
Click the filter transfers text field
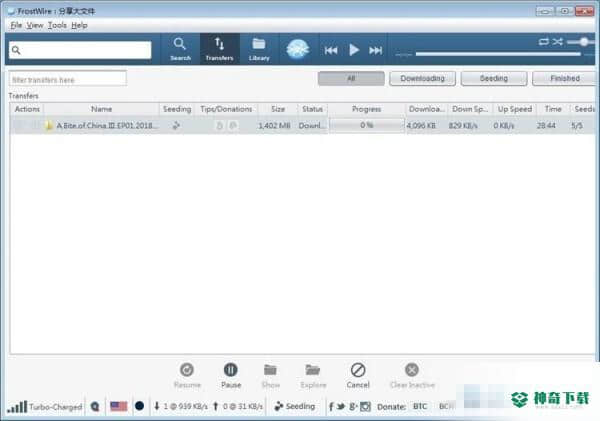click(68, 79)
